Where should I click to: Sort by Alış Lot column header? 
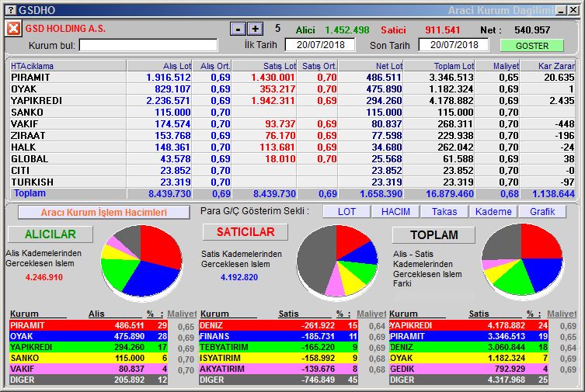pyautogui.click(x=159, y=66)
